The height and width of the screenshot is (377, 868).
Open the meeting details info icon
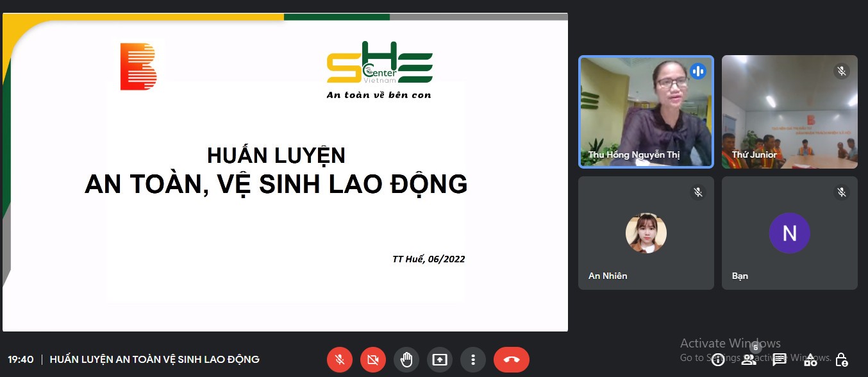click(x=718, y=360)
